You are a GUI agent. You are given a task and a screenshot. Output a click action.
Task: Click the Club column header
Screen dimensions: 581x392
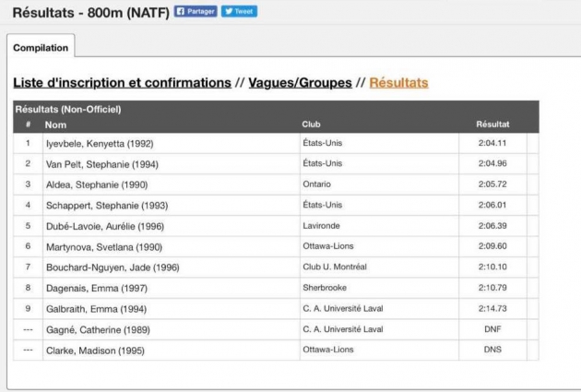point(311,124)
